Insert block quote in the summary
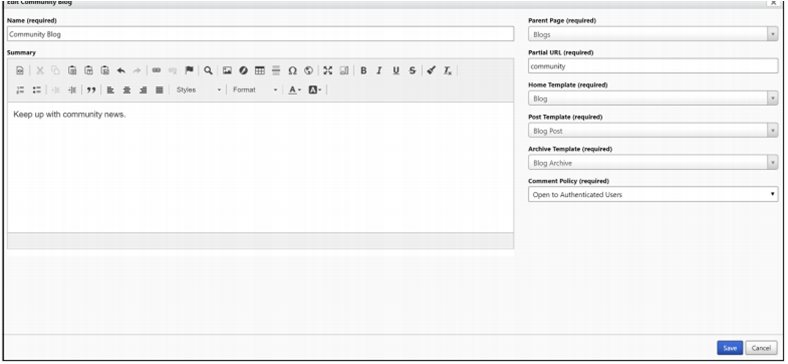 click(91, 90)
